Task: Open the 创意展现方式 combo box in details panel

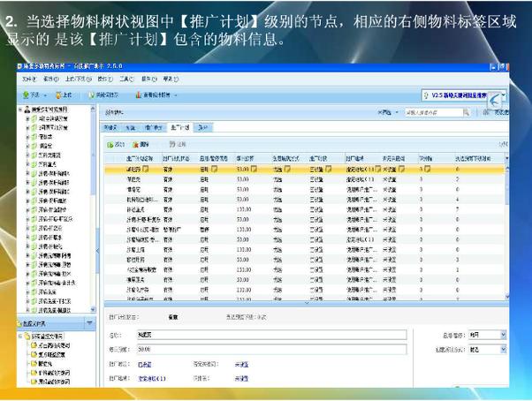Action: point(488,349)
